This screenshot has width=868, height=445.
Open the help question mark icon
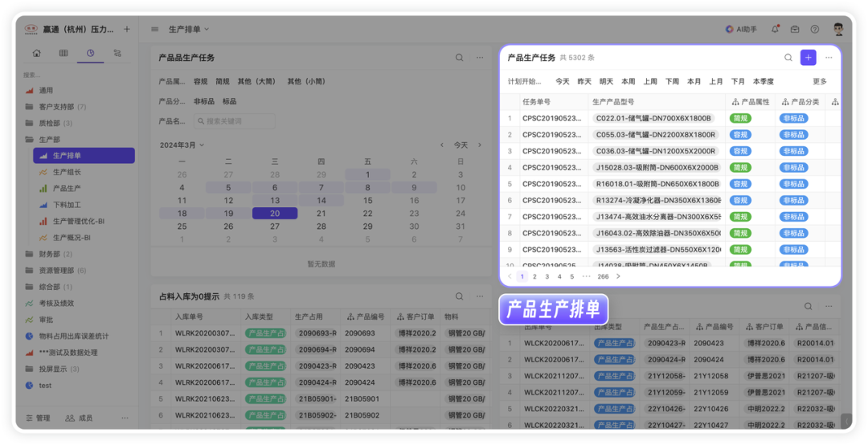coord(815,30)
